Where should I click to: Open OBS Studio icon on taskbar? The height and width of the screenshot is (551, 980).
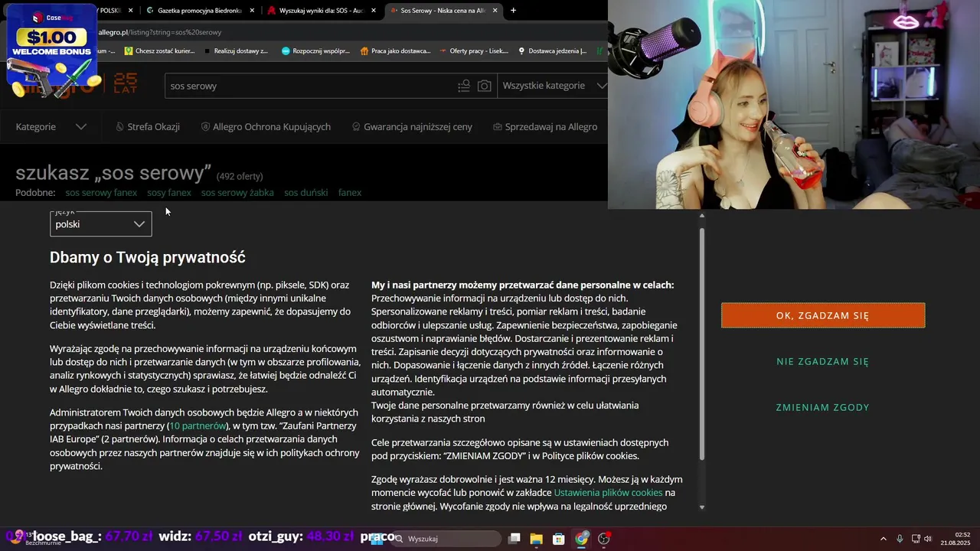click(x=604, y=539)
